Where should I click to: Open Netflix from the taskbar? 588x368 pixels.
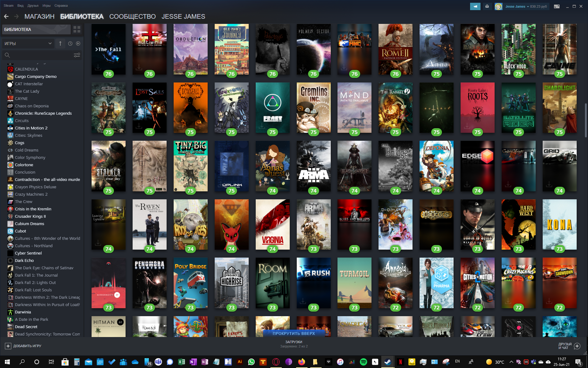[x=400, y=362]
